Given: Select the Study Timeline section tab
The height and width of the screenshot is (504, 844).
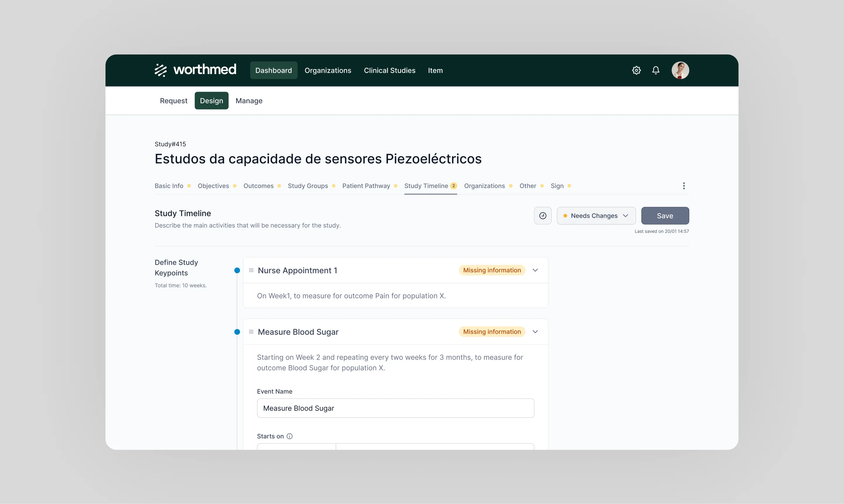Looking at the screenshot, I should [x=430, y=186].
